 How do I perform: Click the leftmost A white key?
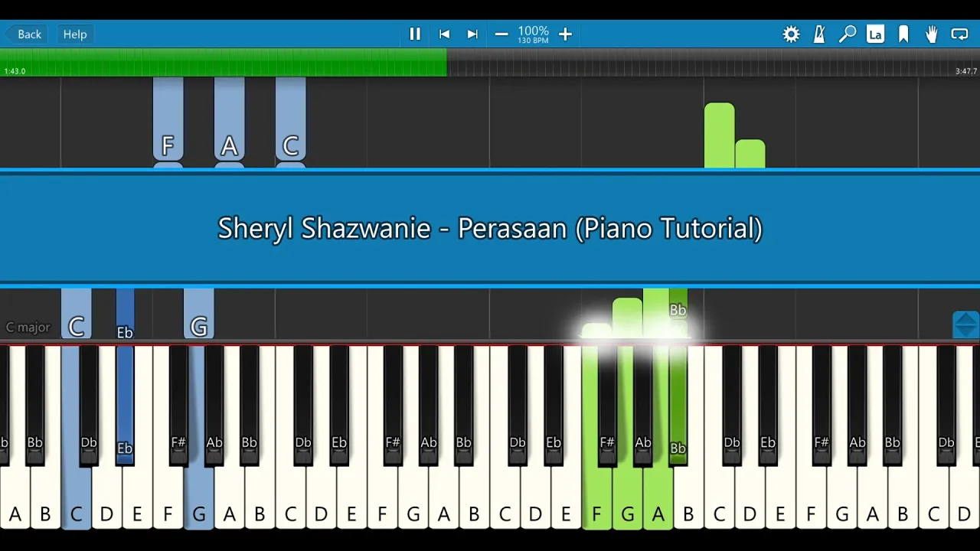pyautogui.click(x=15, y=497)
